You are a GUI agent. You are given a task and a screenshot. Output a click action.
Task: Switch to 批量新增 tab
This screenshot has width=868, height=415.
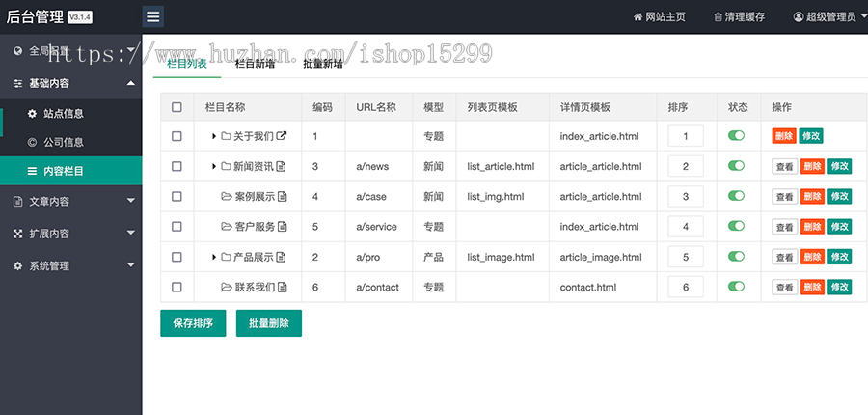coord(323,64)
